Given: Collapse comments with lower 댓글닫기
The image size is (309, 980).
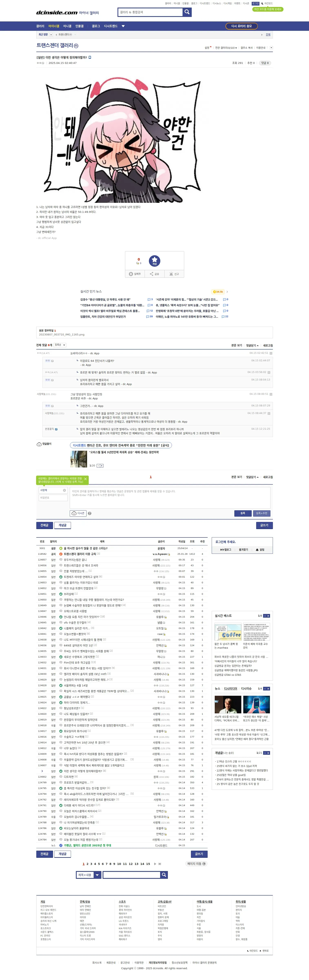Looking at the screenshot, I should click(x=252, y=477).
